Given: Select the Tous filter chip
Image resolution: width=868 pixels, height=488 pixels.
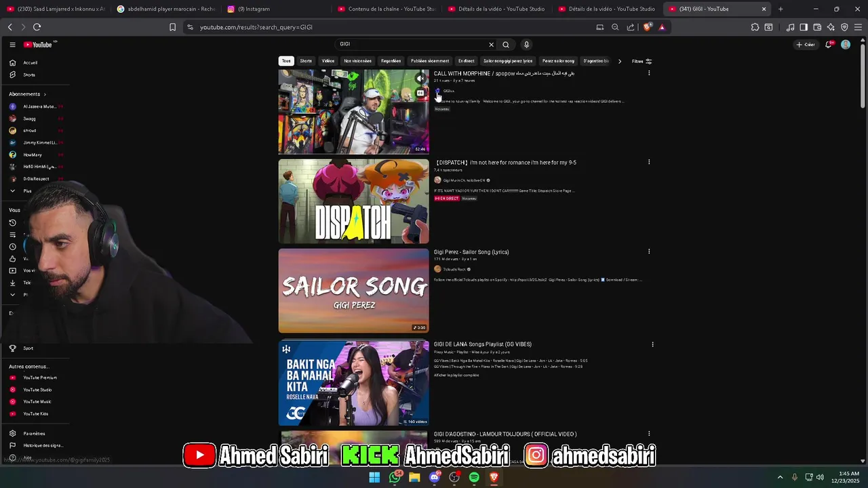Looking at the screenshot, I should pyautogui.click(x=286, y=61).
